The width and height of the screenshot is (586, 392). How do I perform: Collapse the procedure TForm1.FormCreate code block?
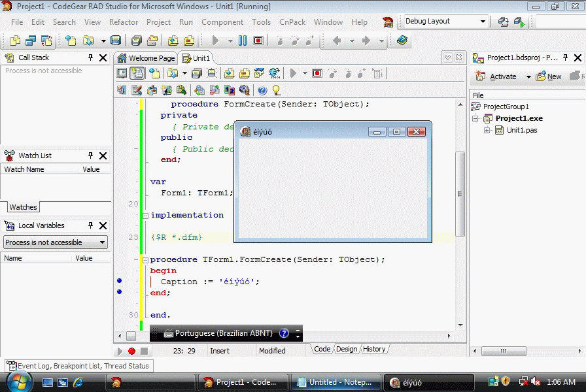point(145,259)
